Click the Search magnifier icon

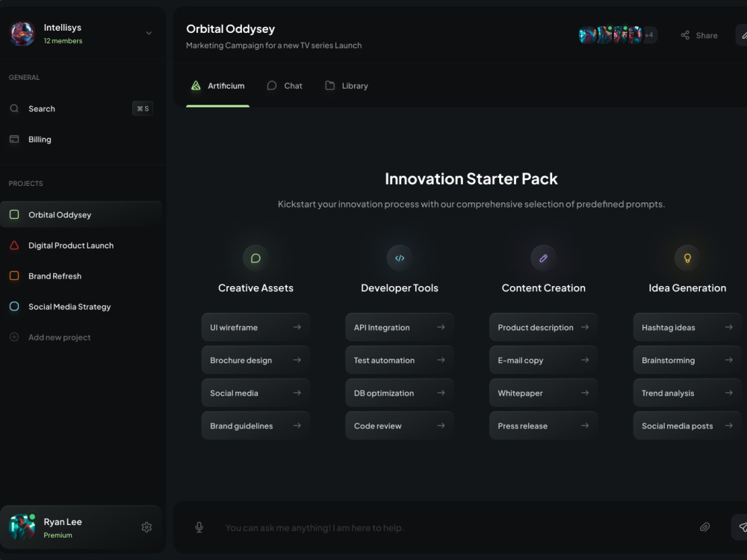pos(14,108)
